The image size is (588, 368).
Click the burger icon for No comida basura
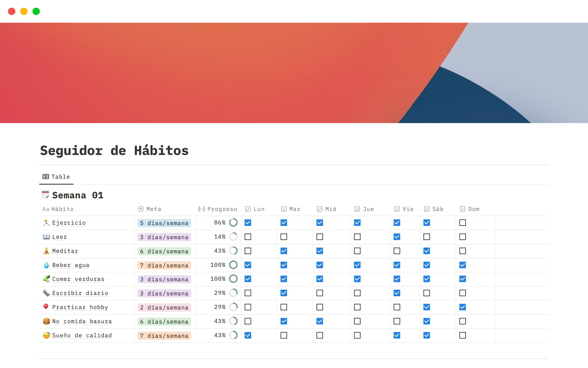pos(46,321)
